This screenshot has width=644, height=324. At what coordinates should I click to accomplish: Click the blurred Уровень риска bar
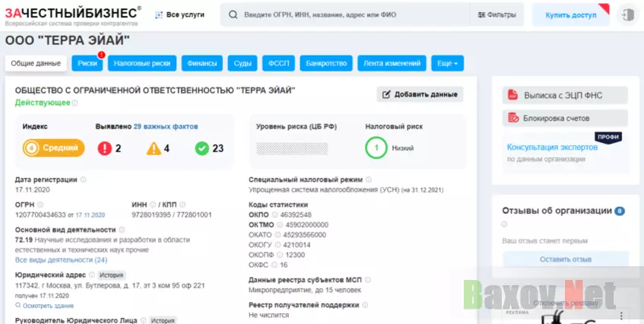[x=292, y=148]
